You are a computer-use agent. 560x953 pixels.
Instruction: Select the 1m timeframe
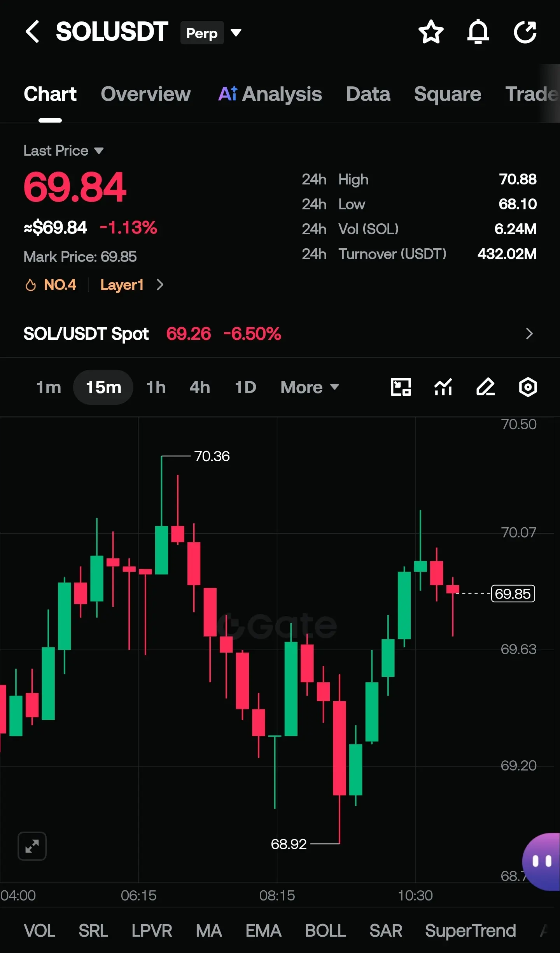[x=49, y=387]
